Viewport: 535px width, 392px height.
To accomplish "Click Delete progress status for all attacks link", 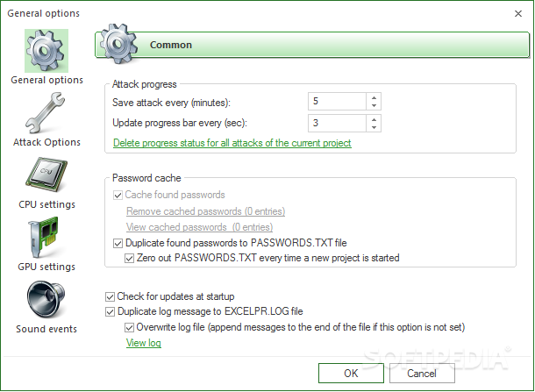I will pyautogui.click(x=232, y=143).
